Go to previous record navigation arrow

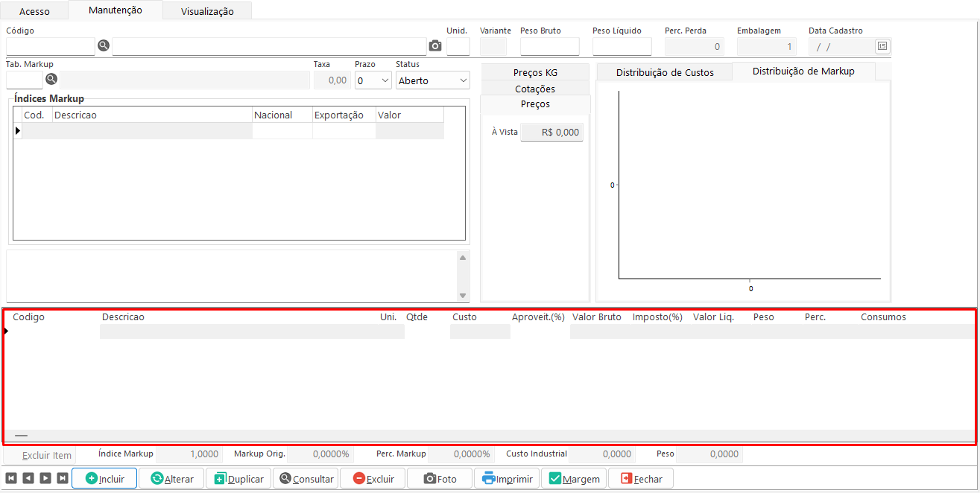pos(28,478)
